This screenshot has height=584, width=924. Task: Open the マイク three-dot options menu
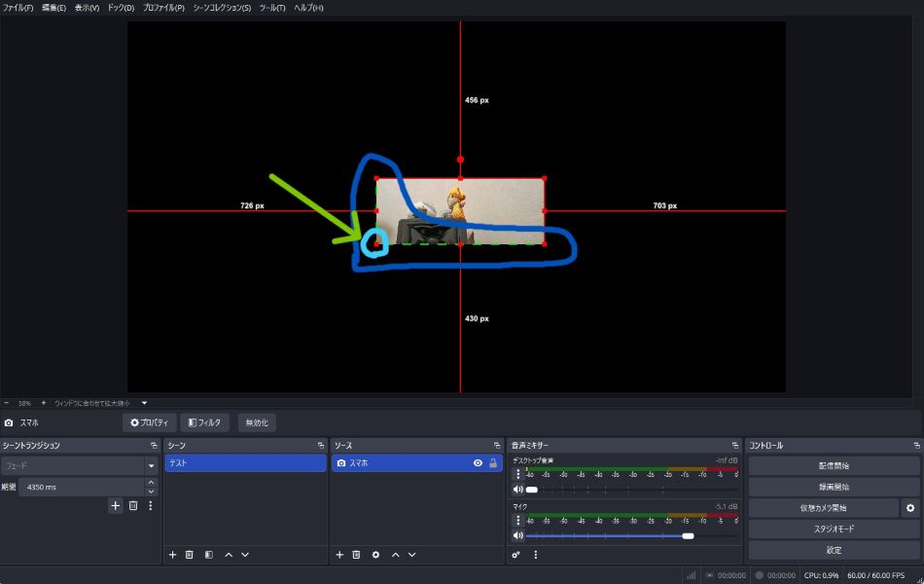click(517, 521)
